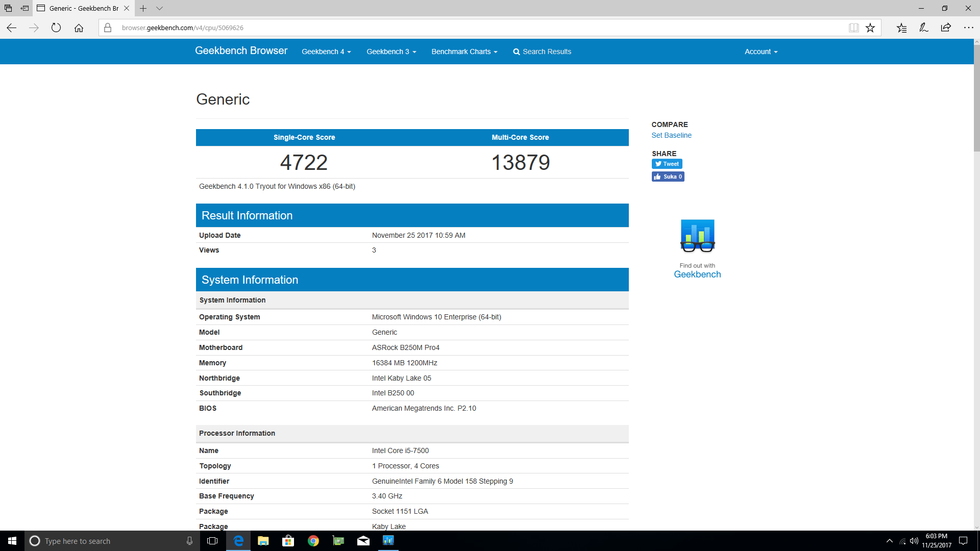Open the Action Center notifications
This screenshot has height=551, width=980.
[963, 541]
